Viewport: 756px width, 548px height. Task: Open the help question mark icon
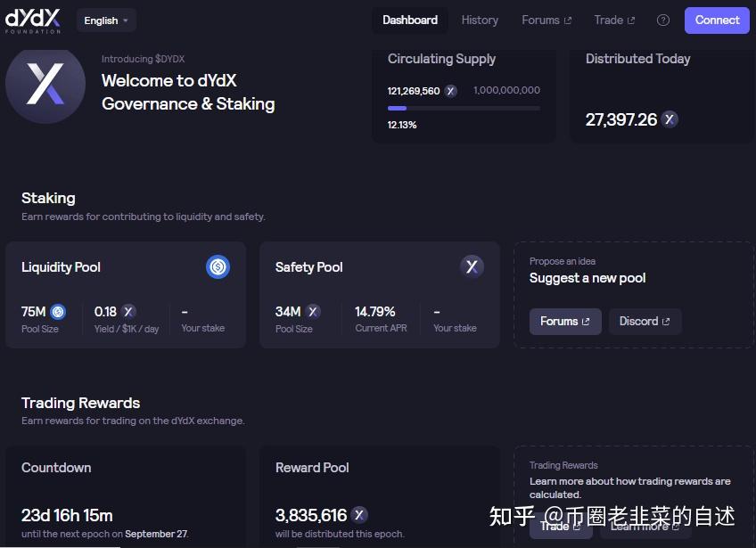tap(662, 20)
